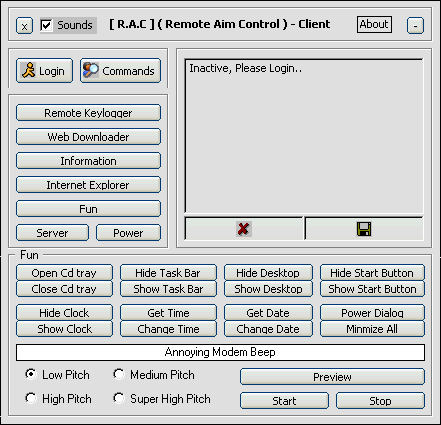Screen dimensions: 441x425
Task: Click the floppy disk save log icon
Action: point(364,229)
